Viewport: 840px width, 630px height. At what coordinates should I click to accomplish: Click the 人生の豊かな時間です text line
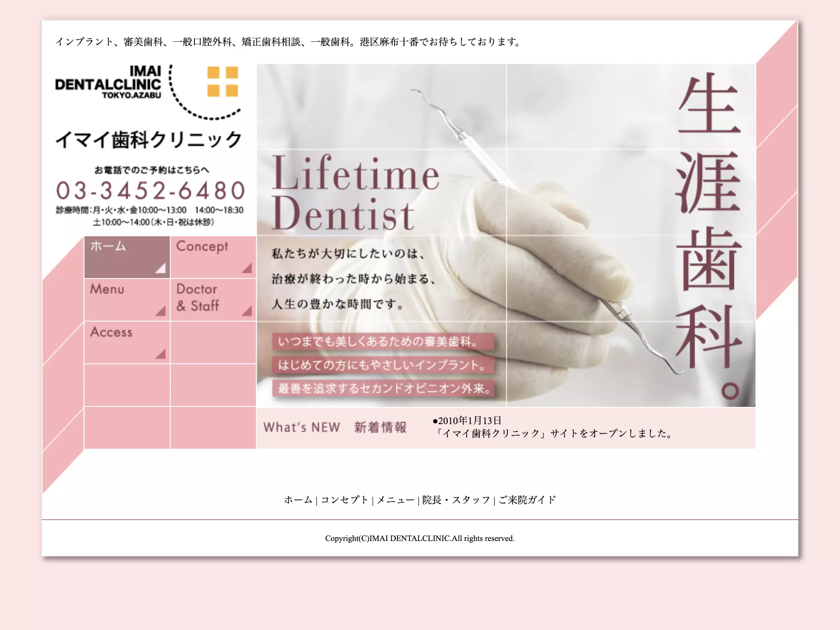click(338, 304)
